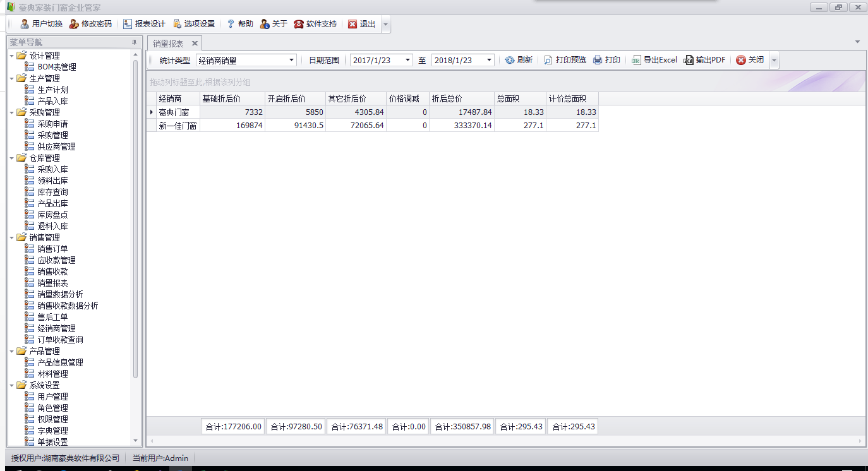868x471 pixels.
Task: Sort by the 折后总价 column header
Action: click(461, 98)
